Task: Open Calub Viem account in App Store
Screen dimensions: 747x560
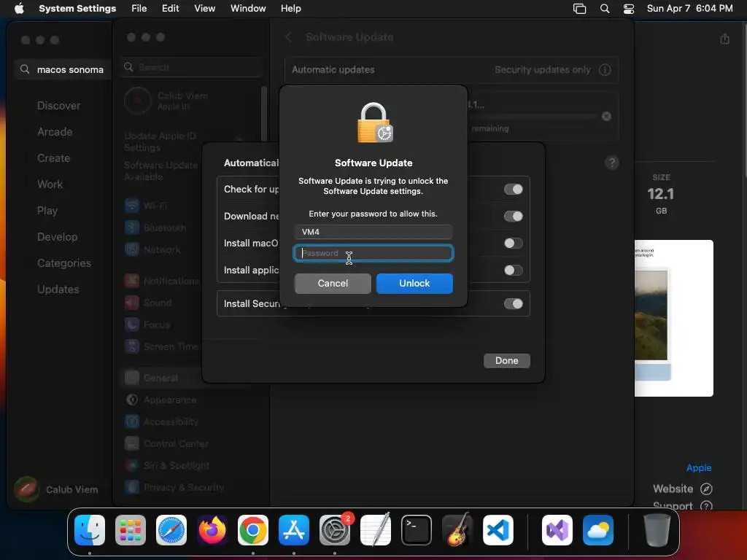Action: point(56,489)
